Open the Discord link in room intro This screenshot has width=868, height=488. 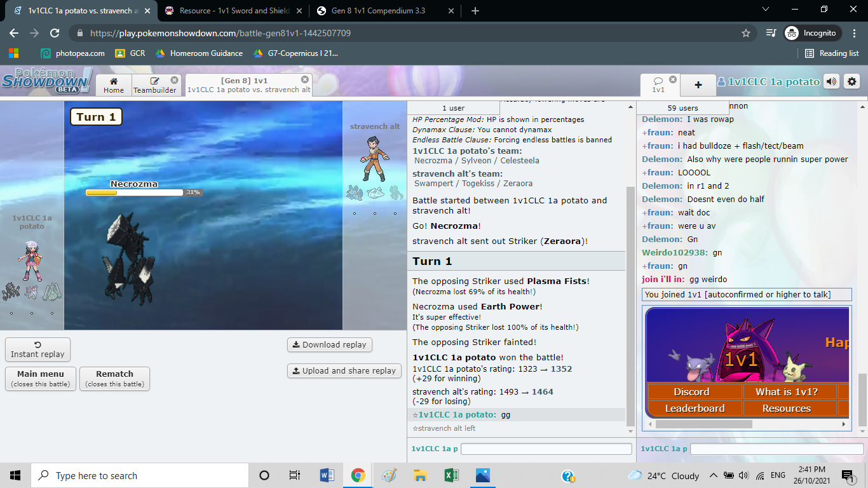691,391
